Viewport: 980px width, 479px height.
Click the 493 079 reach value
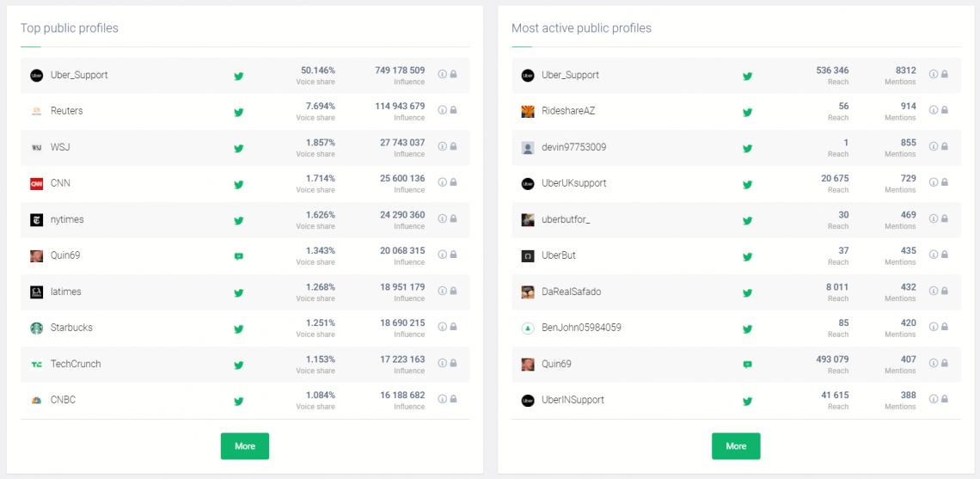pos(832,359)
